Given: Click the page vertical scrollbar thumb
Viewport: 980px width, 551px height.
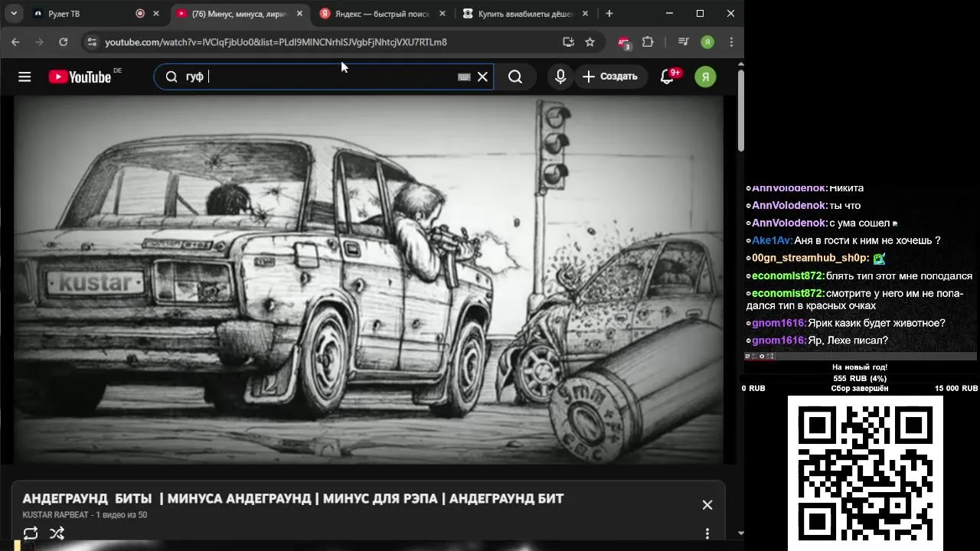Looking at the screenshot, I should 740,110.
